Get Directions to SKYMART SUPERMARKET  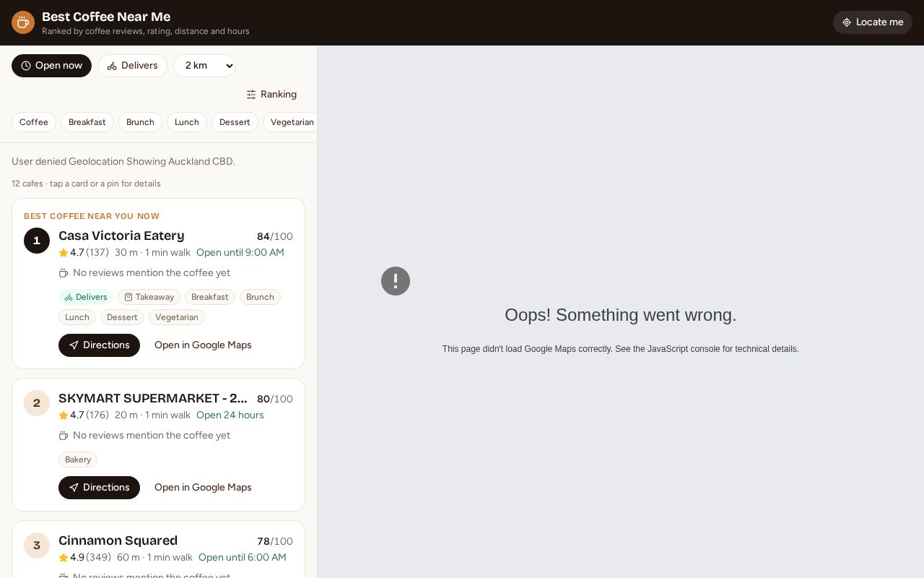click(x=99, y=488)
